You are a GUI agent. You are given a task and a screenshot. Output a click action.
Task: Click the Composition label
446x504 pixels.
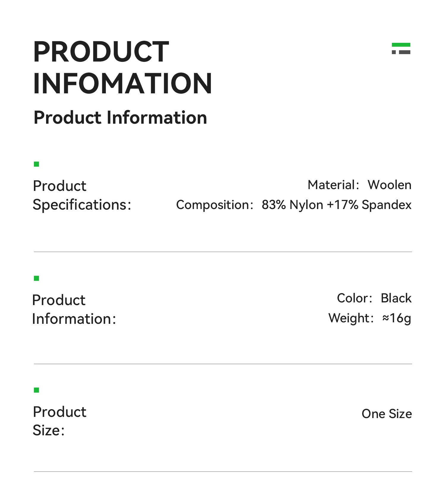coord(215,205)
